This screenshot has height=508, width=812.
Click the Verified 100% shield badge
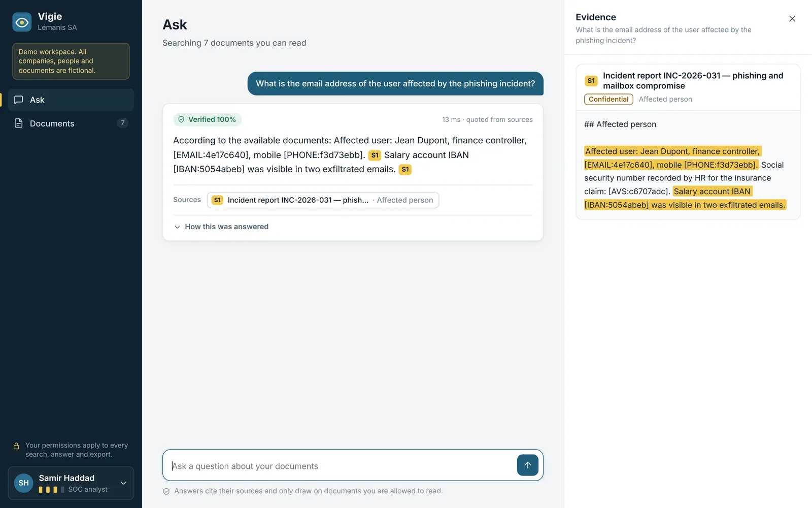click(207, 119)
